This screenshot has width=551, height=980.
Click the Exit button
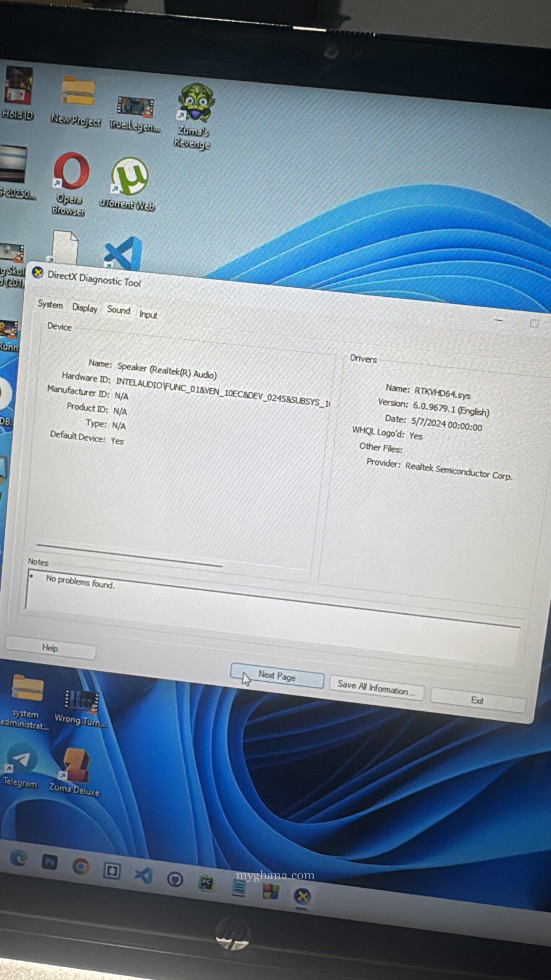478,700
